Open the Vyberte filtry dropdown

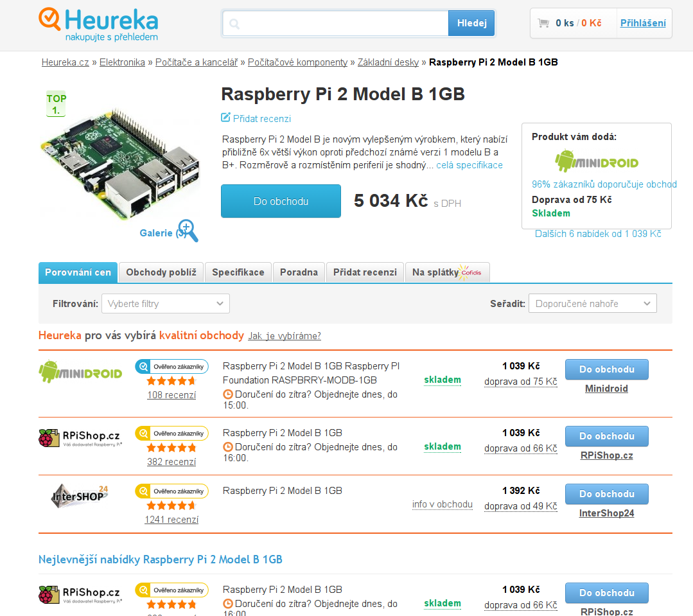165,304
